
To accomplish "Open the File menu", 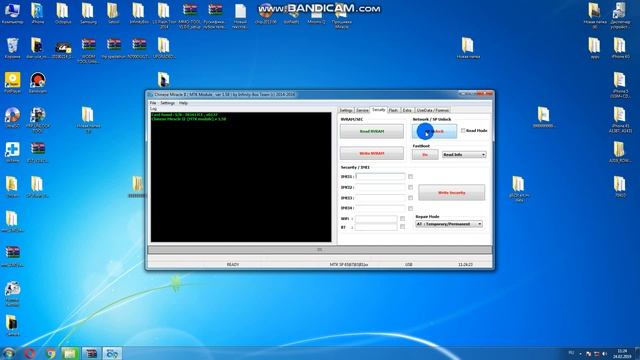I will point(153,103).
